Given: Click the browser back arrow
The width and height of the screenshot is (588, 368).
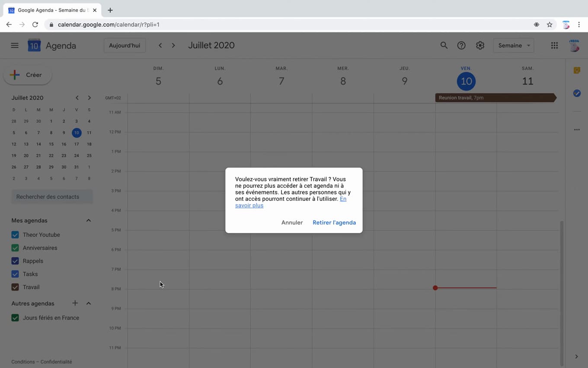Looking at the screenshot, I should pos(9,25).
